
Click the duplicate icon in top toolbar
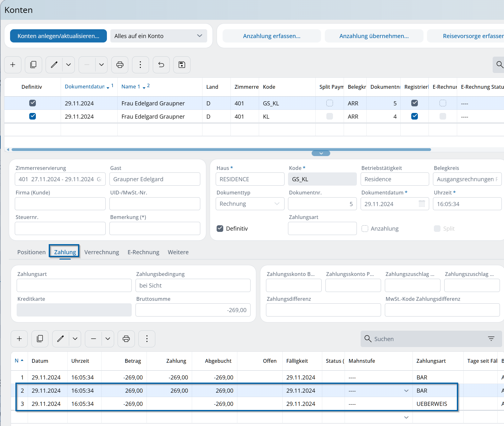point(33,65)
